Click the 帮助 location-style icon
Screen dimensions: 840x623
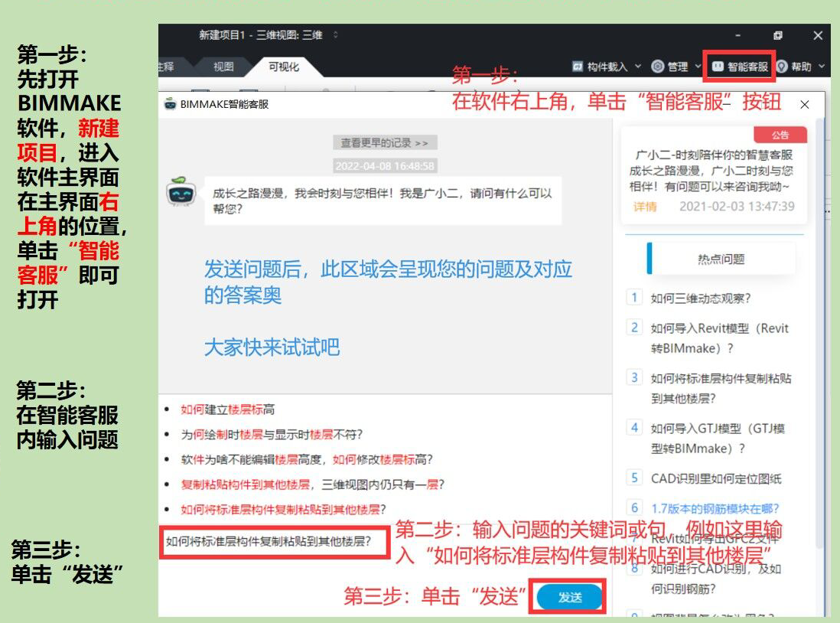[x=782, y=67]
